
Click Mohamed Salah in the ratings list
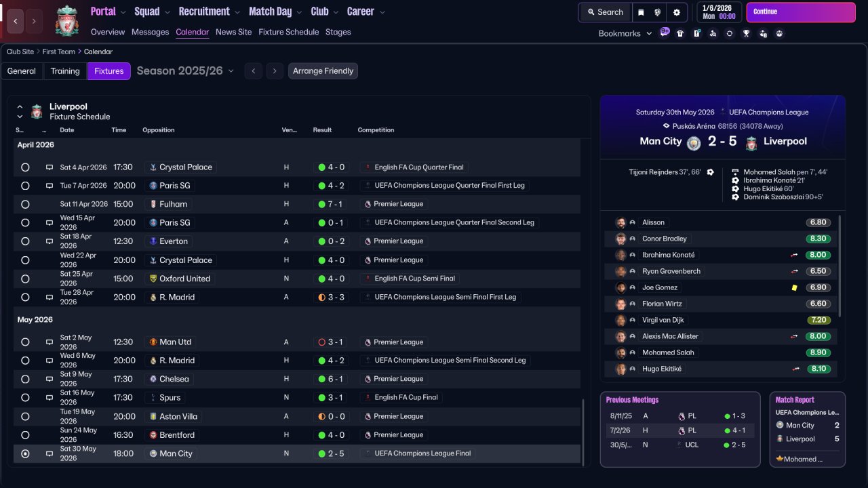668,352
